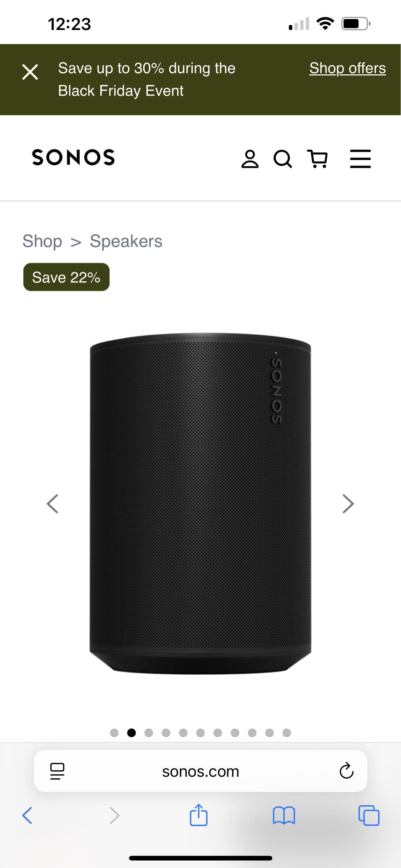401x868 pixels.
Task: Open the Safari share sheet
Action: (199, 816)
